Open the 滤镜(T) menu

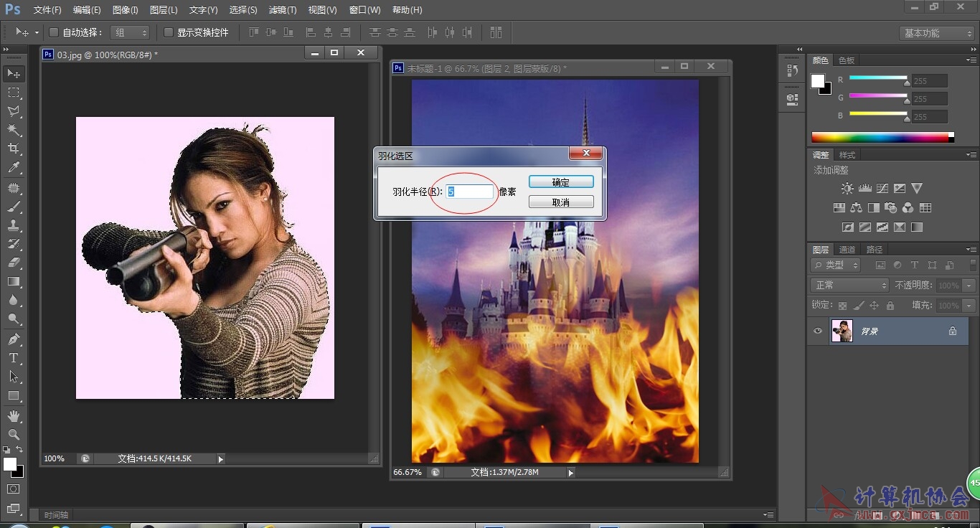(x=282, y=10)
